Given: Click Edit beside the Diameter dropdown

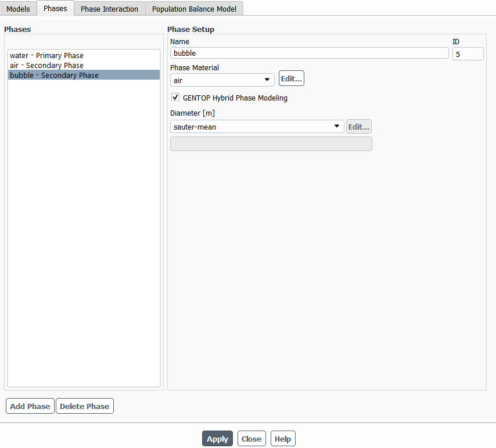Looking at the screenshot, I should [358, 127].
